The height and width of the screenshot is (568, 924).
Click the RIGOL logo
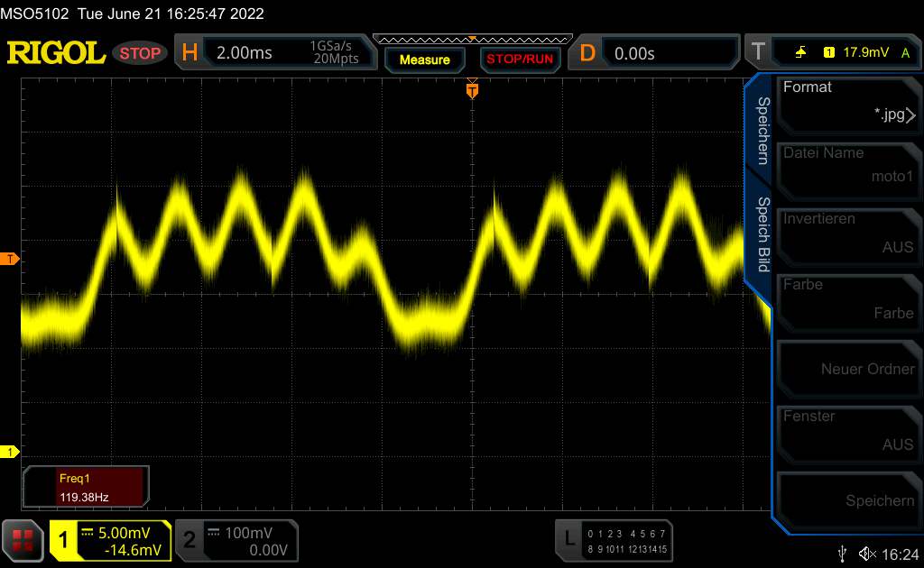pos(56,53)
